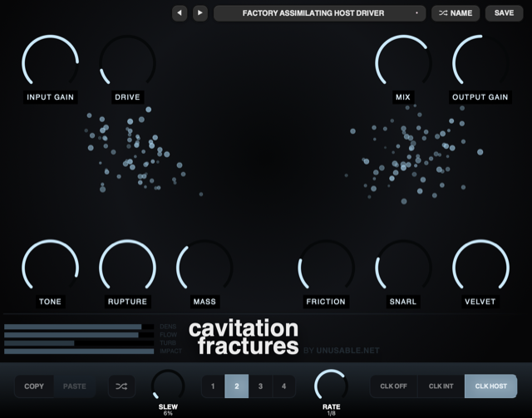This screenshot has width=532, height=418.
Task: Set clock to CLK OFF
Action: click(x=393, y=386)
